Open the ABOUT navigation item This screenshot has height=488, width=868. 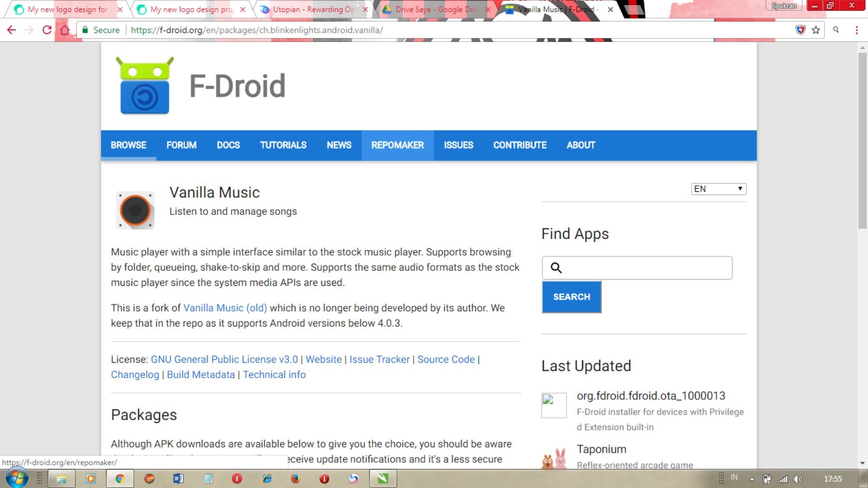(581, 145)
